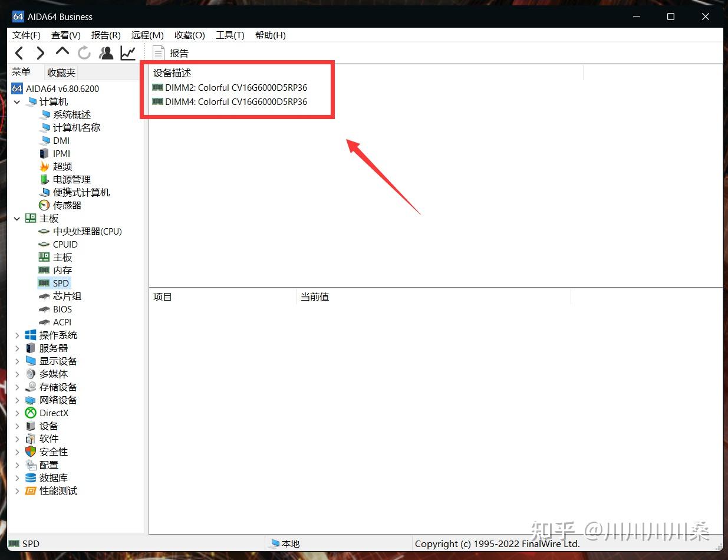The height and width of the screenshot is (560, 728).
Task: Click the 性能测试 benchmark icon
Action: (x=31, y=490)
